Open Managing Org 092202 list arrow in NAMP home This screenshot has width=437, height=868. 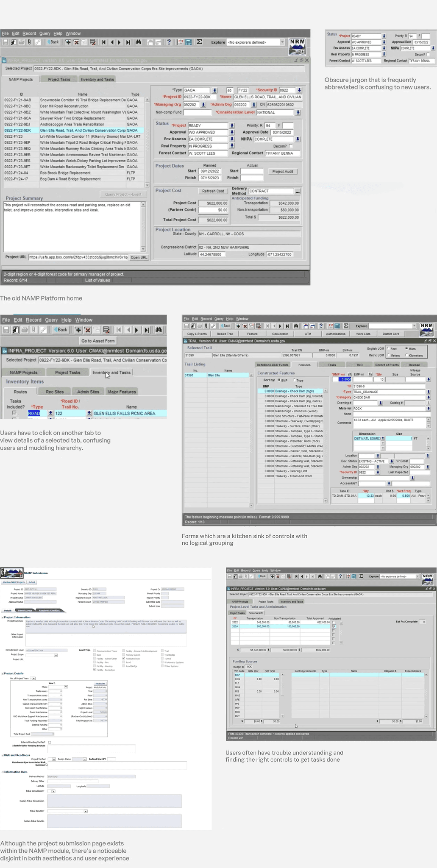pyautogui.click(x=203, y=105)
